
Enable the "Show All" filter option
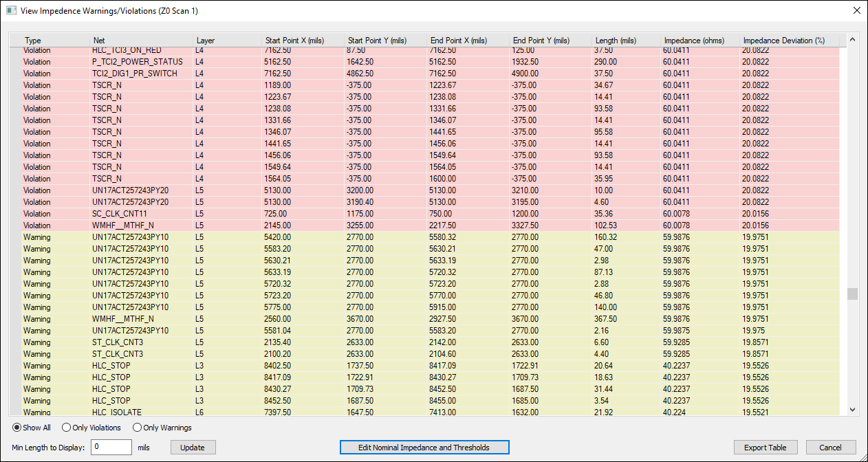16,428
